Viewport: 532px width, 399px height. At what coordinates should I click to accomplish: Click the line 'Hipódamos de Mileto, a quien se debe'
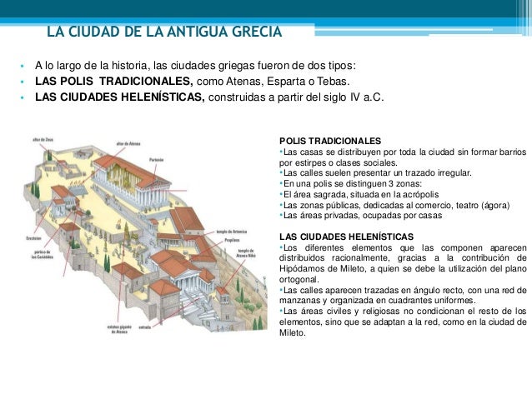[x=403, y=268]
